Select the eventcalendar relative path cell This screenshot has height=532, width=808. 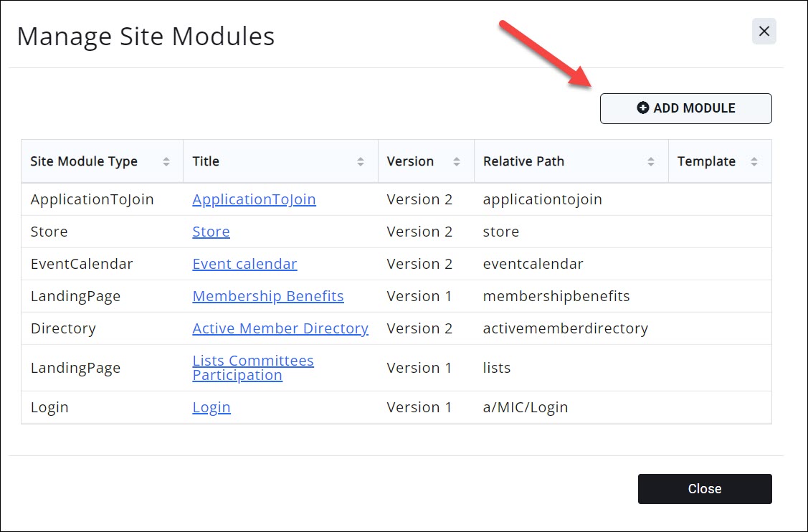[533, 264]
